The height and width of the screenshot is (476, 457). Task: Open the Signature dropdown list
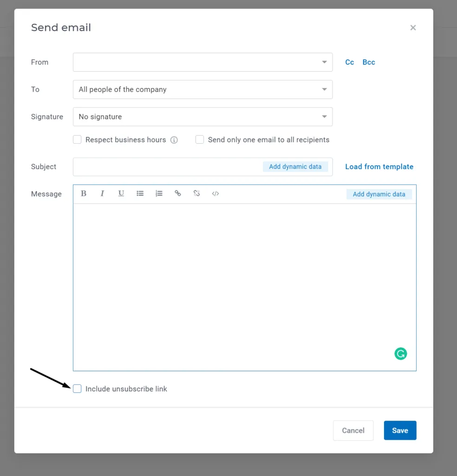click(202, 117)
